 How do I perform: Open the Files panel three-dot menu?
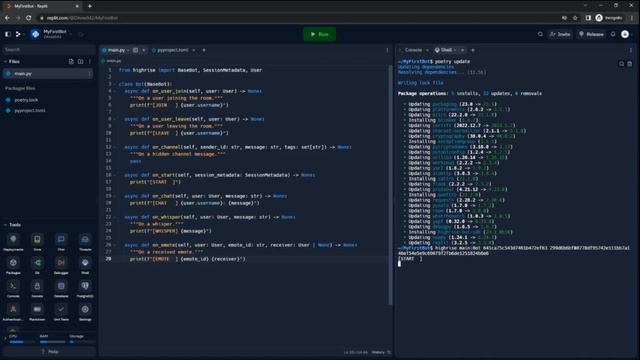[90, 62]
